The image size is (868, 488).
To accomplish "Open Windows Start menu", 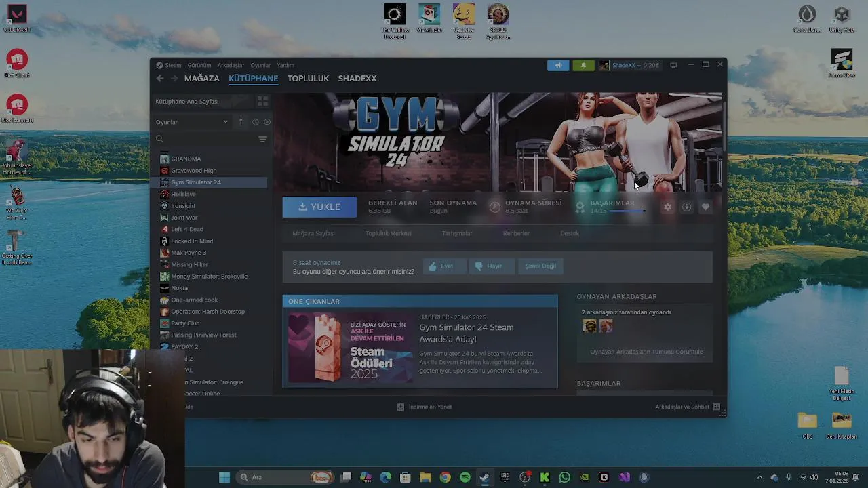I will [x=224, y=477].
